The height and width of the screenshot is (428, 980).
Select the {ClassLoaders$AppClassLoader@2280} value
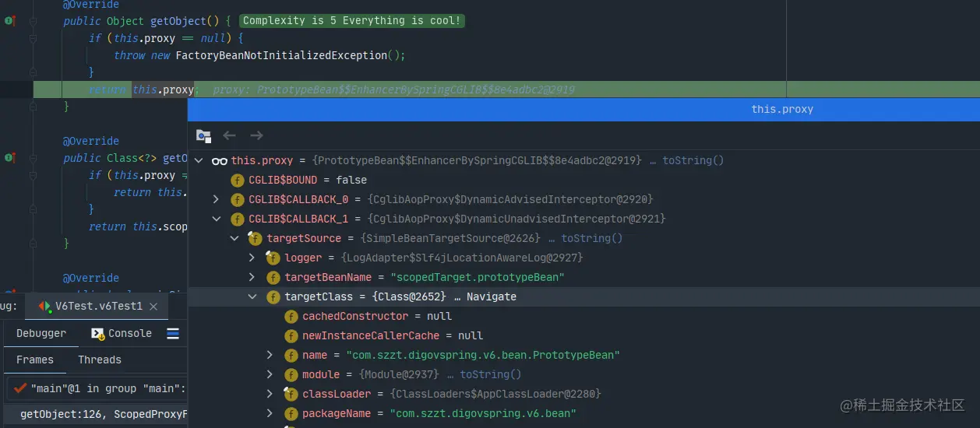point(495,394)
